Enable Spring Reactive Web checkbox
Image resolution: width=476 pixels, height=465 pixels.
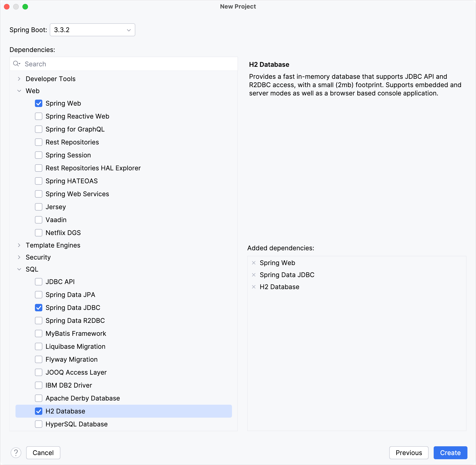click(x=38, y=116)
